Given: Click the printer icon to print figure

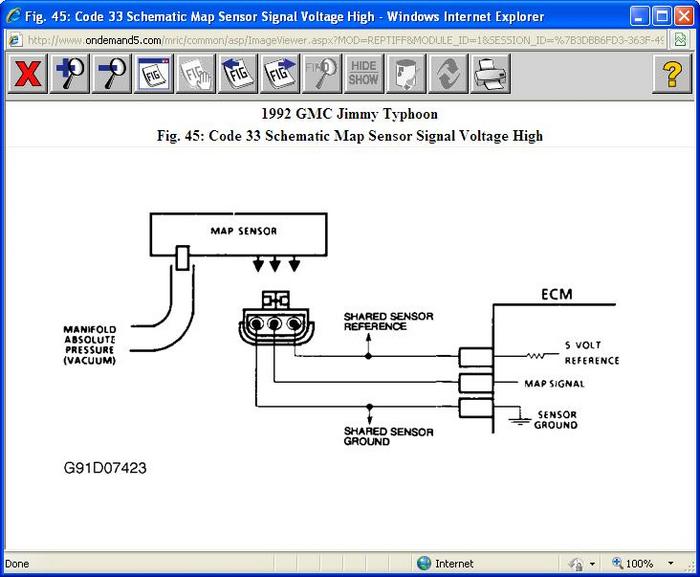Looking at the screenshot, I should tap(491, 74).
